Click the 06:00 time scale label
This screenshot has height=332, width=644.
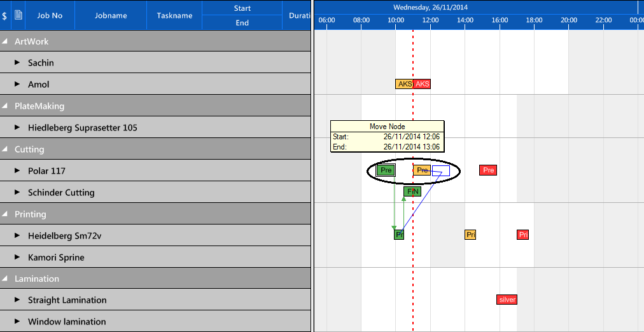click(x=326, y=20)
